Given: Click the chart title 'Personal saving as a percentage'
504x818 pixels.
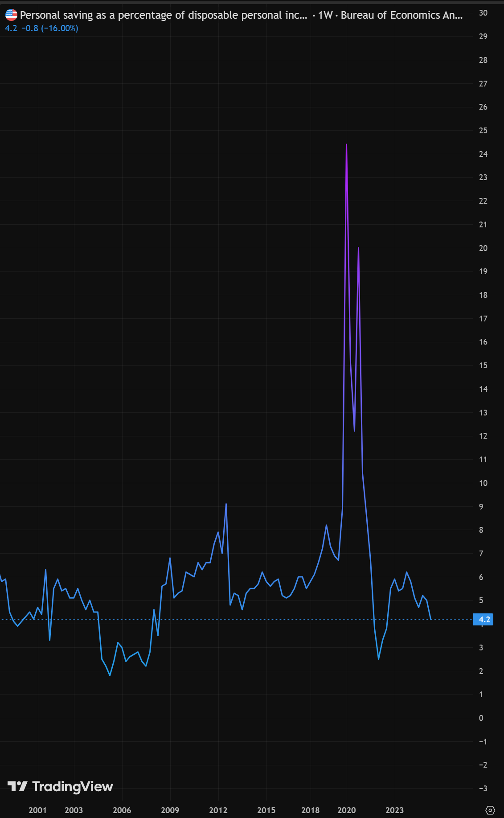Looking at the screenshot, I should (164, 15).
